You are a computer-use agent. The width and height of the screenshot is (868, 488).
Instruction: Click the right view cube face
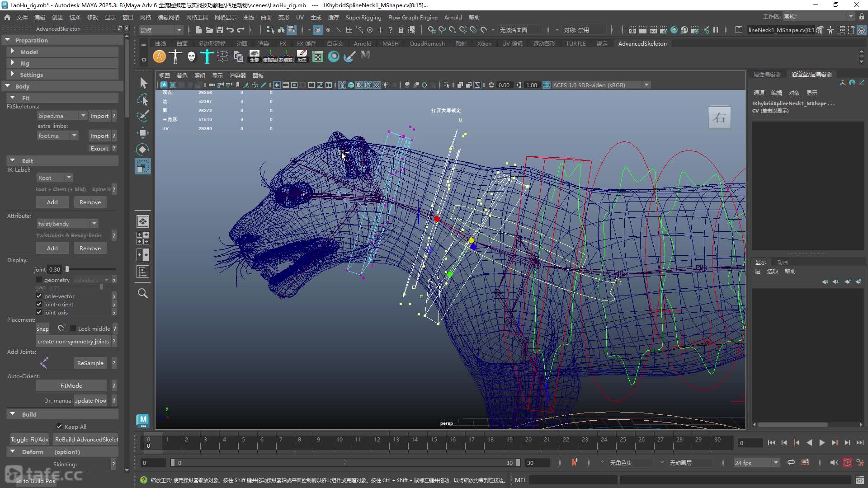click(719, 118)
